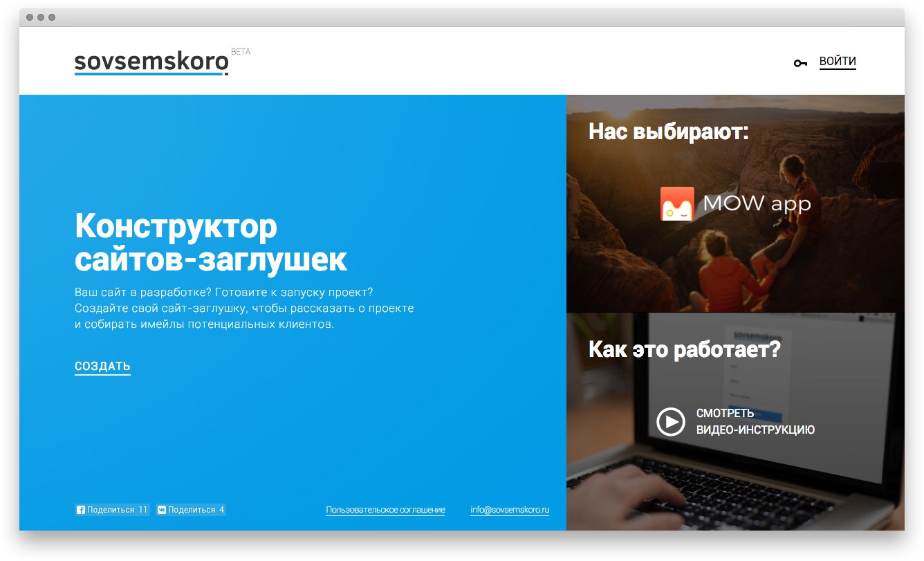This screenshot has height=561, width=924.
Task: Open the ВОЙТИ login link
Action: (838, 62)
